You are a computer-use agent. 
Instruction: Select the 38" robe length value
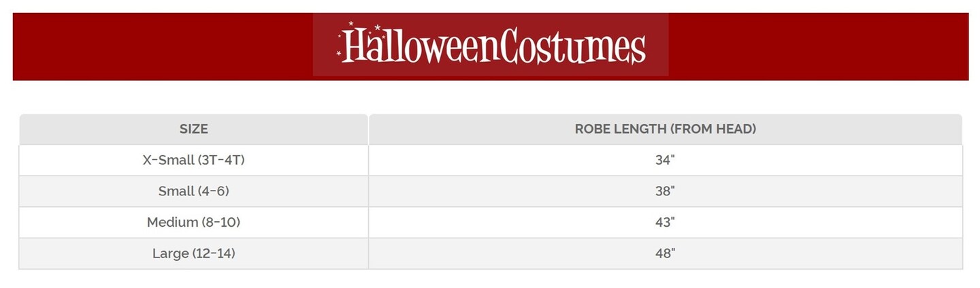[665, 191]
